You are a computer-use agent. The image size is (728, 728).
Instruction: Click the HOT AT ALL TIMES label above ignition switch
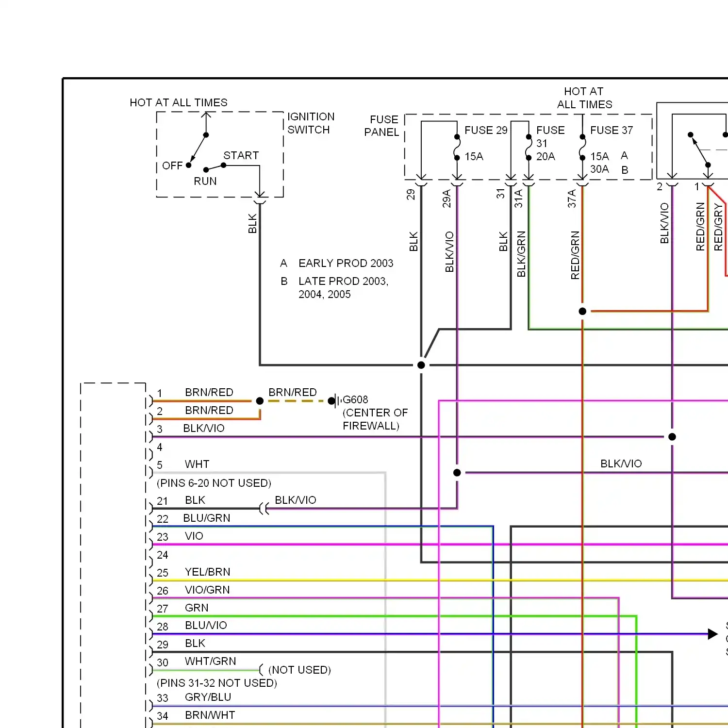[179, 102]
